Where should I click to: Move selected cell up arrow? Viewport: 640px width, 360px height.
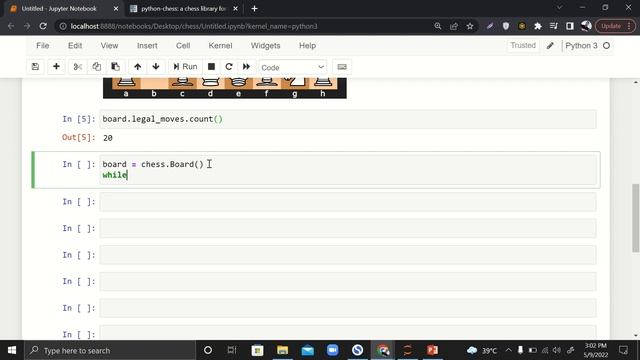coord(138,67)
